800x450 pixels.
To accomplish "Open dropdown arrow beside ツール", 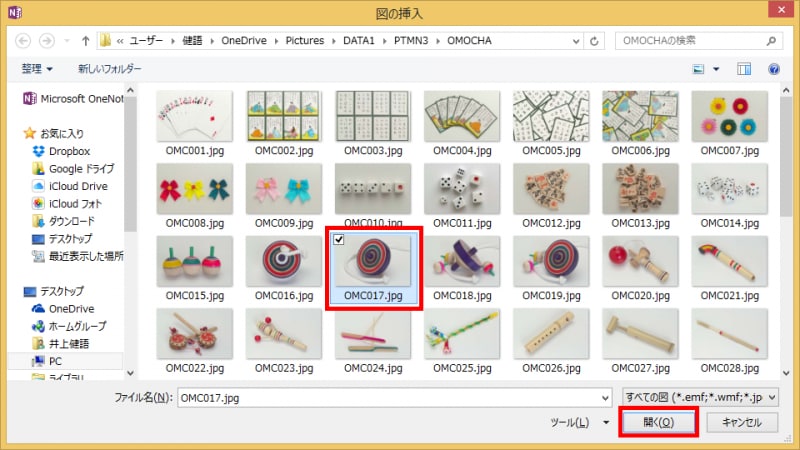I will coord(606,422).
